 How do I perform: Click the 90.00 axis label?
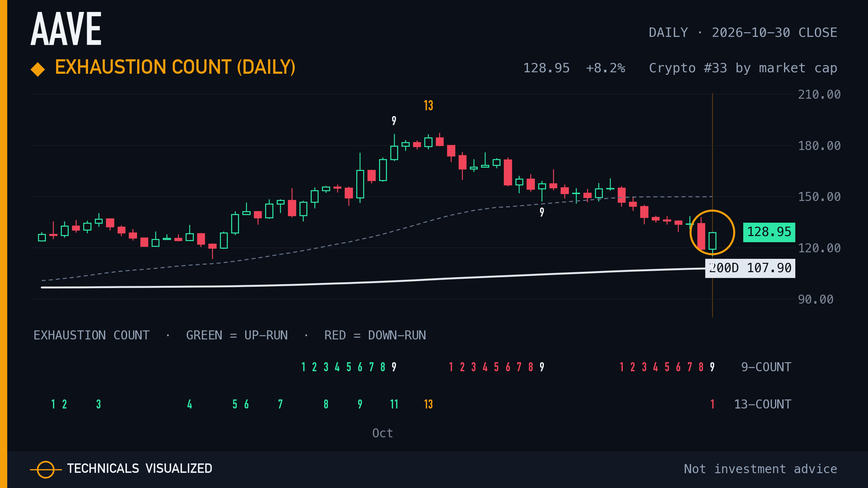tap(816, 300)
